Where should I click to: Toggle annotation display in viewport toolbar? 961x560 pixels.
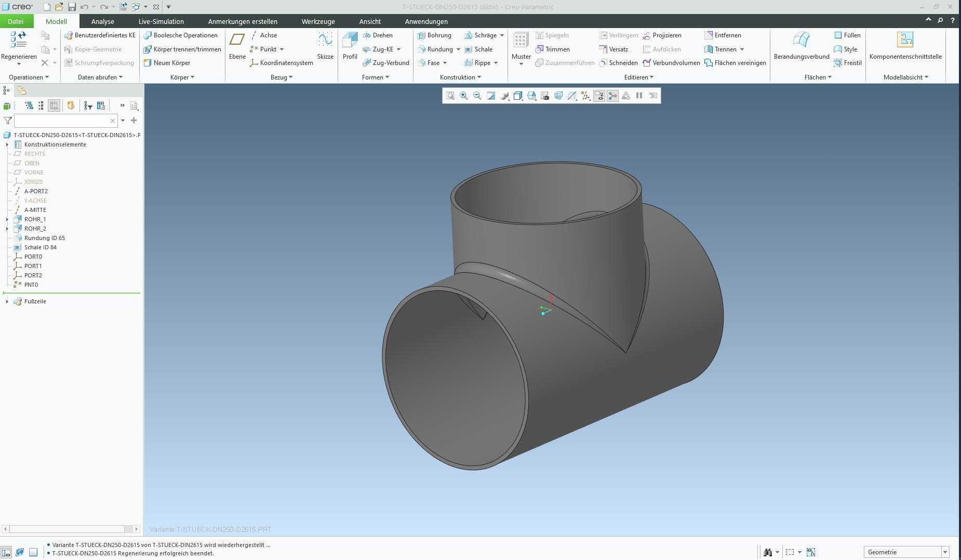[599, 96]
